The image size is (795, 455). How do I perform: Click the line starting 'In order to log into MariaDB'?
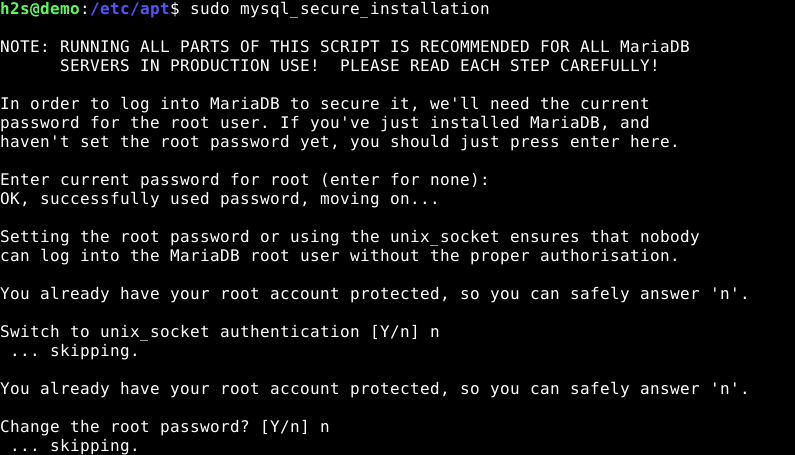click(x=324, y=103)
